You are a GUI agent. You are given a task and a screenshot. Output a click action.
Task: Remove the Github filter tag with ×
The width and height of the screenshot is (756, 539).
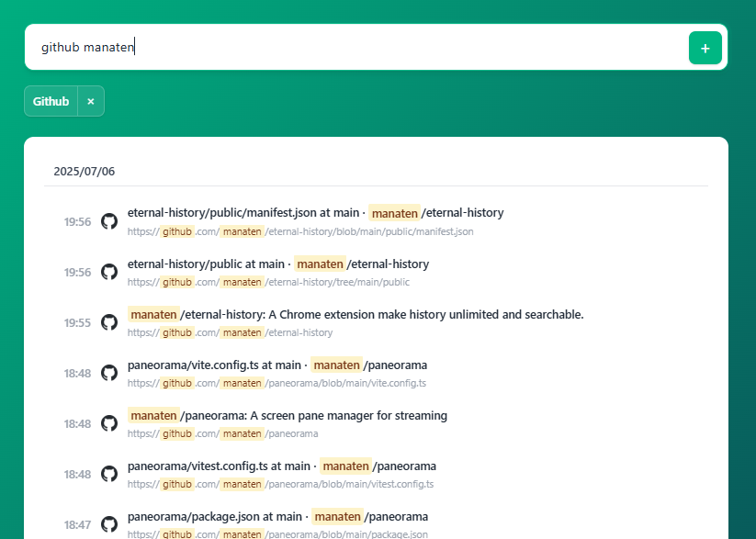(x=91, y=101)
